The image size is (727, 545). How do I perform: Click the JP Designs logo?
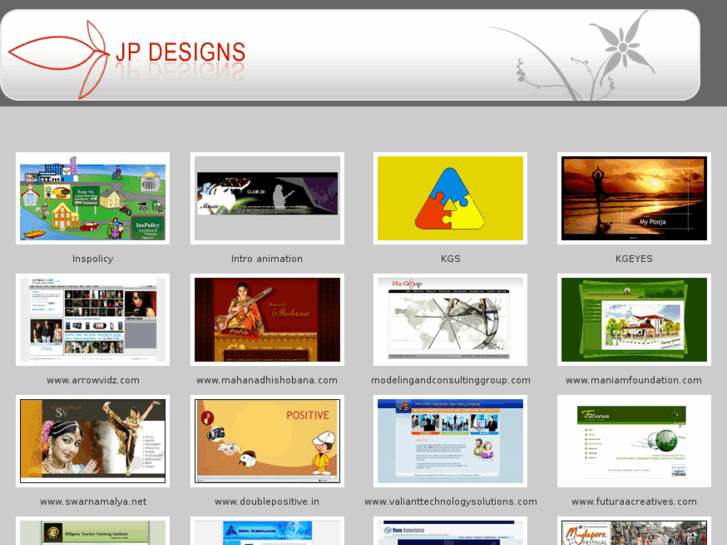(127, 59)
